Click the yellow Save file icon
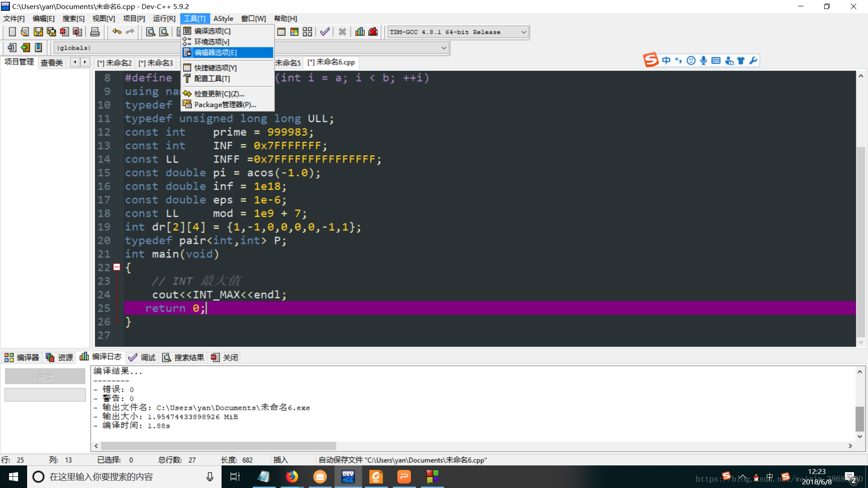Screen dimensions: 868x488 [x=38, y=32]
